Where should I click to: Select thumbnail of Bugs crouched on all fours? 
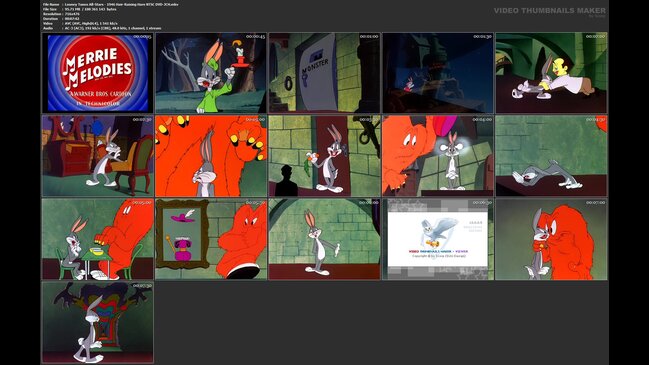551,156
